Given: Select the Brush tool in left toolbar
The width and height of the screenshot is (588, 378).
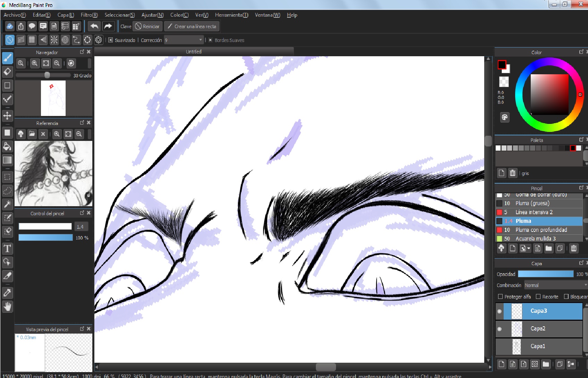Looking at the screenshot, I should point(7,58).
